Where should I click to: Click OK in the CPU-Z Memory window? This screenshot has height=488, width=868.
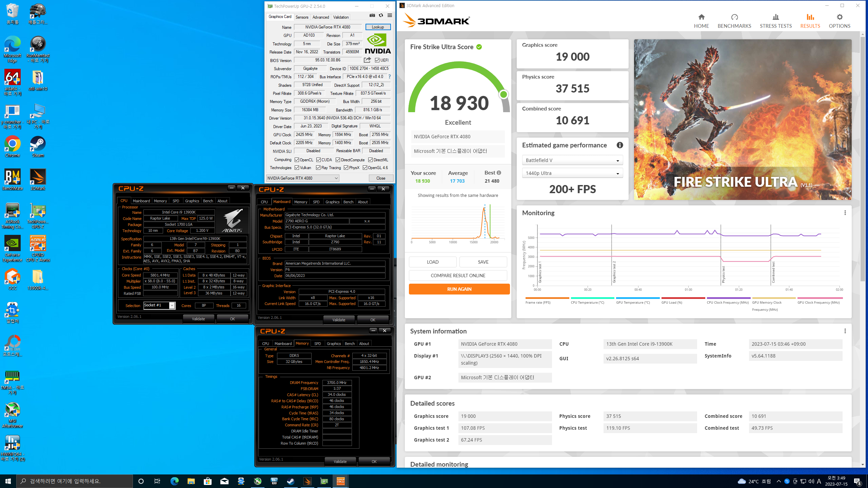[374, 462]
